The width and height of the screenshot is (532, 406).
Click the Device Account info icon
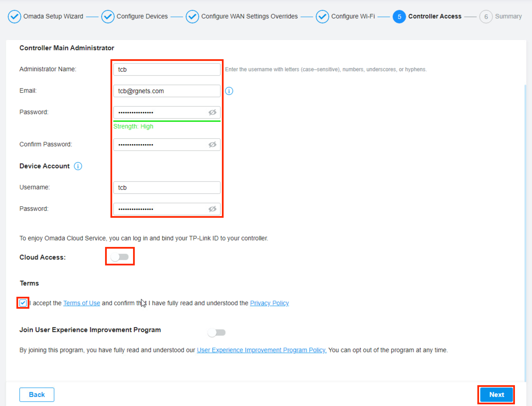point(78,166)
